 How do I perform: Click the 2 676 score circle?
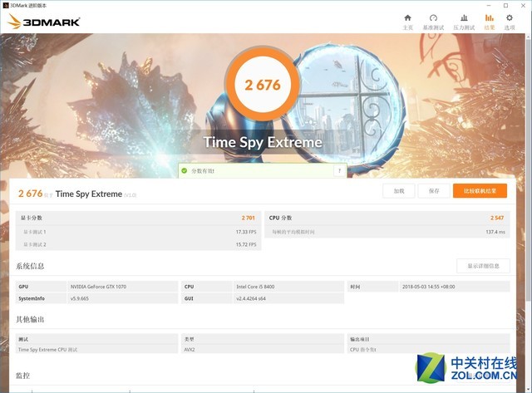tap(263, 85)
